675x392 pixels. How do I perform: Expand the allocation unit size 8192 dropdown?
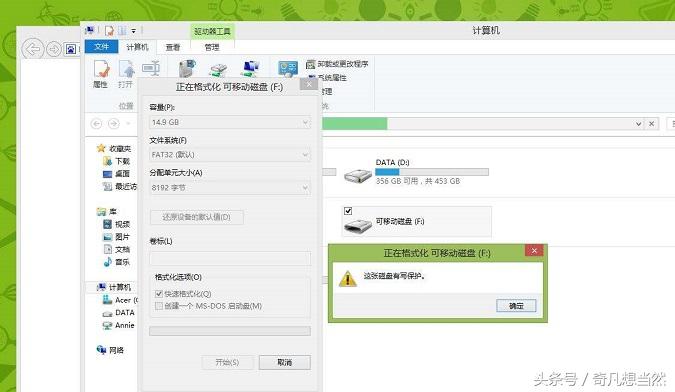[230, 188]
